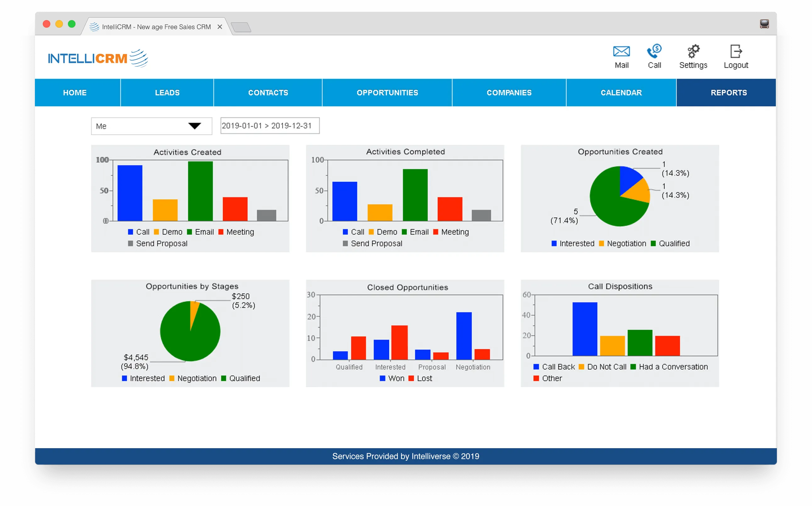Image resolution: width=812 pixels, height=506 pixels.
Task: Open the Settings gears icon
Action: [693, 52]
